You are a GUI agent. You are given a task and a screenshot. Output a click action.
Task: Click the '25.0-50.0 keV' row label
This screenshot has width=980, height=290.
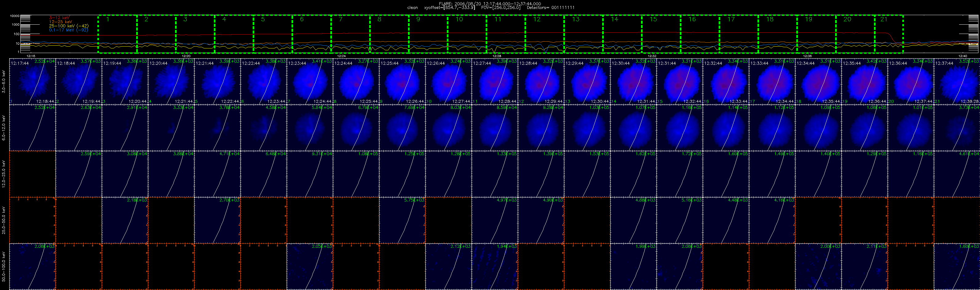4,220
